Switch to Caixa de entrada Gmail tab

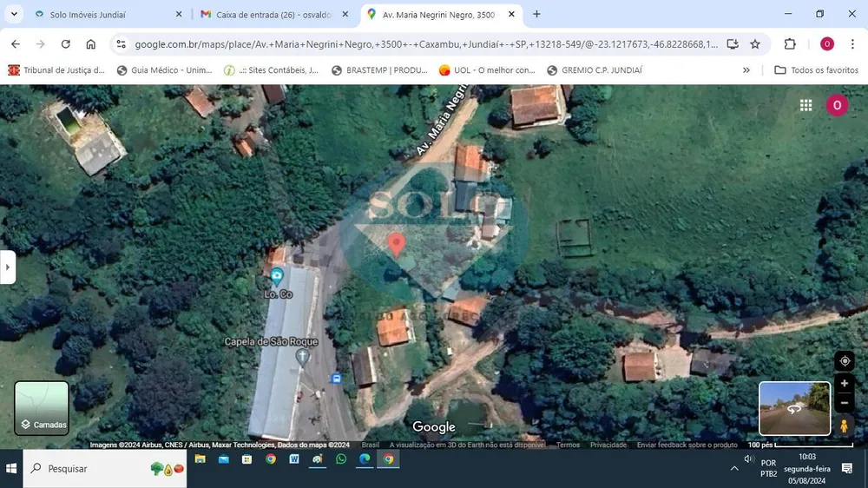point(274,15)
